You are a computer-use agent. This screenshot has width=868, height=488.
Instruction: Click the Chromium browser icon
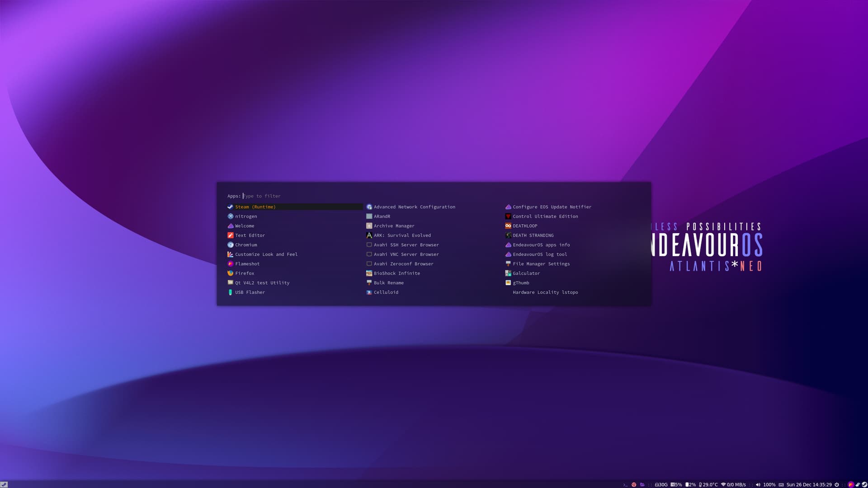(x=230, y=245)
